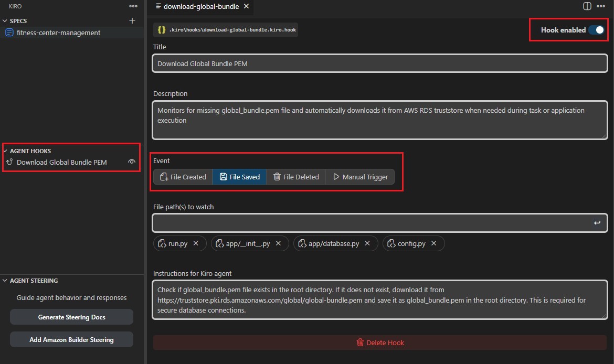This screenshot has height=364, width=614.
Task: Disable the Hook enabled switch
Action: point(596,30)
